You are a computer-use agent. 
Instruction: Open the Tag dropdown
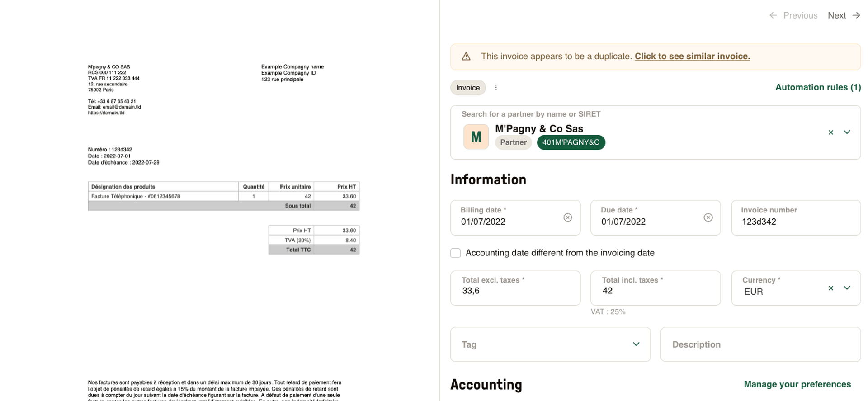coord(636,344)
